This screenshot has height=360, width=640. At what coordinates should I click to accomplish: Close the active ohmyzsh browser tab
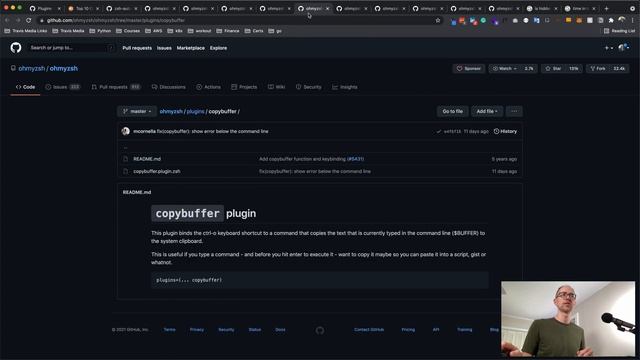pyautogui.click(x=327, y=8)
